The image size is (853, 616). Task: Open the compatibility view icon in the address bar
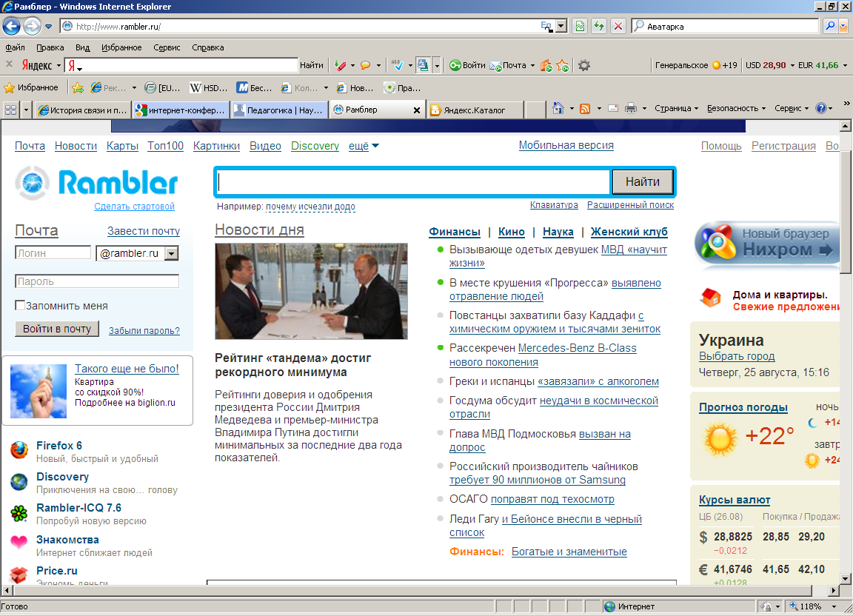tap(580, 26)
